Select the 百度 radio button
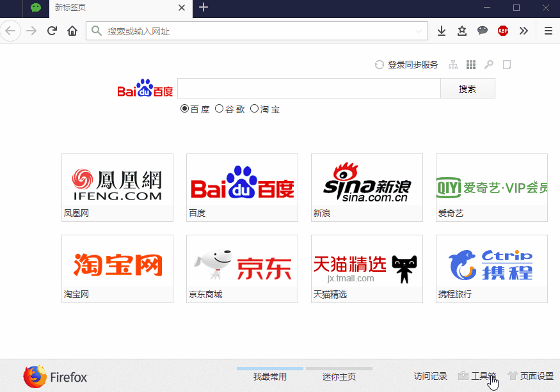The height and width of the screenshot is (392, 560). click(x=184, y=109)
